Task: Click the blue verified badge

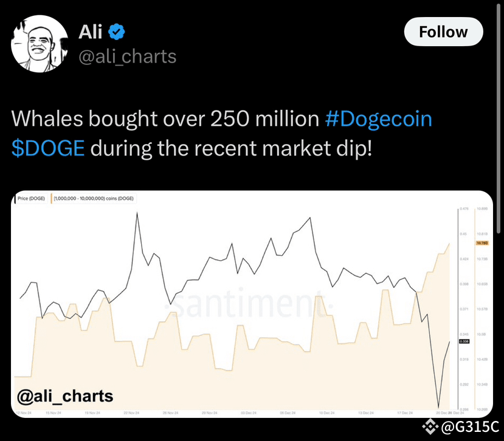Action: click(x=117, y=32)
